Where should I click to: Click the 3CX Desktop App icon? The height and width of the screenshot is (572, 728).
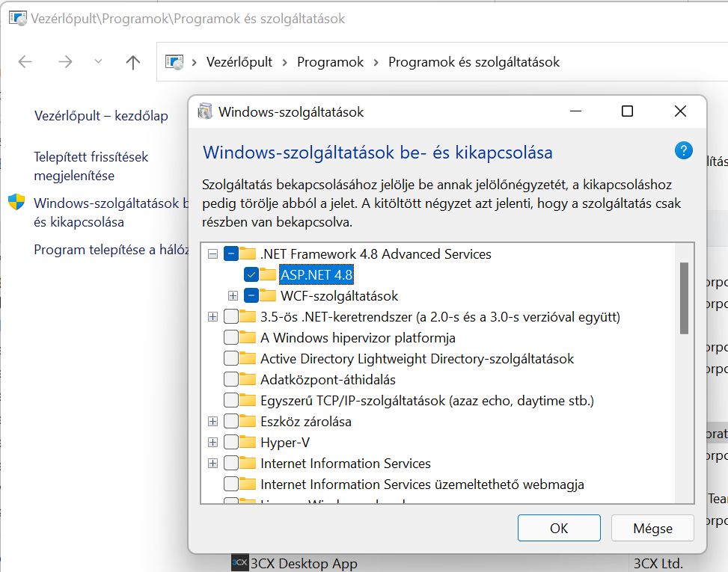(239, 563)
